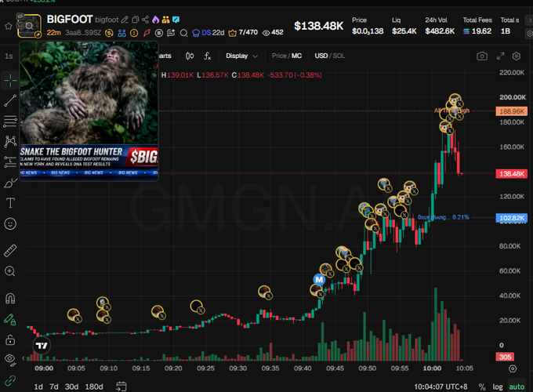Toggle log scale on price axis
Viewport: 533px width, 392px height.
(498, 387)
